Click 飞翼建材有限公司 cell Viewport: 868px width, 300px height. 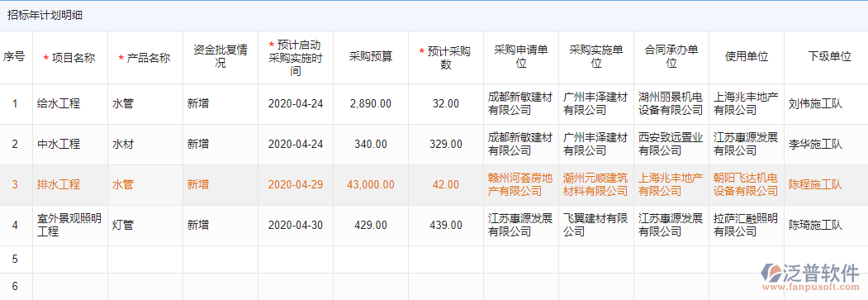(x=596, y=226)
